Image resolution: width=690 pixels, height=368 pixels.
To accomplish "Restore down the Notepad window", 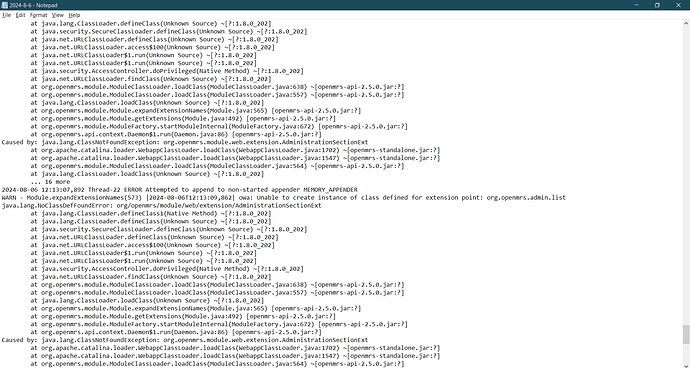I will pos(657,5).
